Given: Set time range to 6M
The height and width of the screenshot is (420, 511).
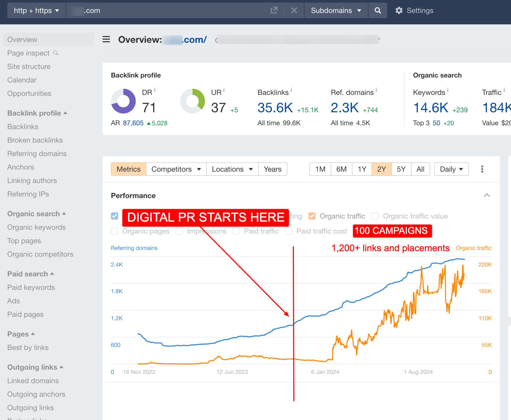Looking at the screenshot, I should click(x=341, y=169).
